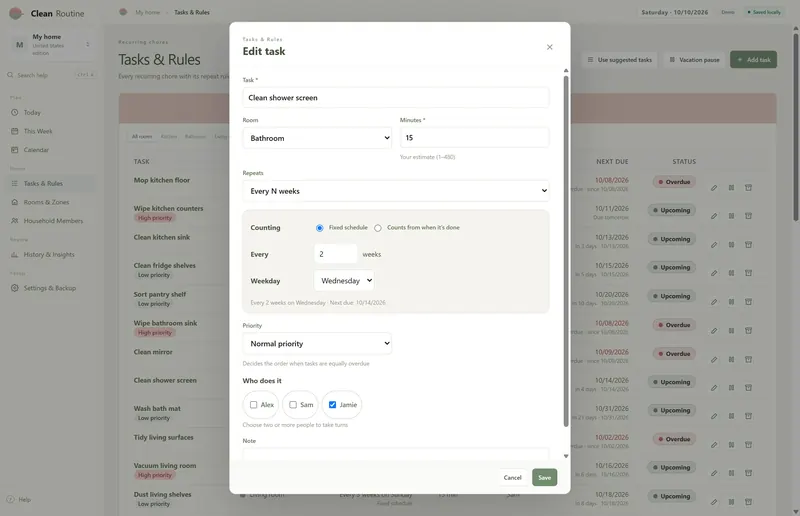This screenshot has width=800, height=516.
Task: Pause the Wash bath mat task
Action: click(731, 416)
